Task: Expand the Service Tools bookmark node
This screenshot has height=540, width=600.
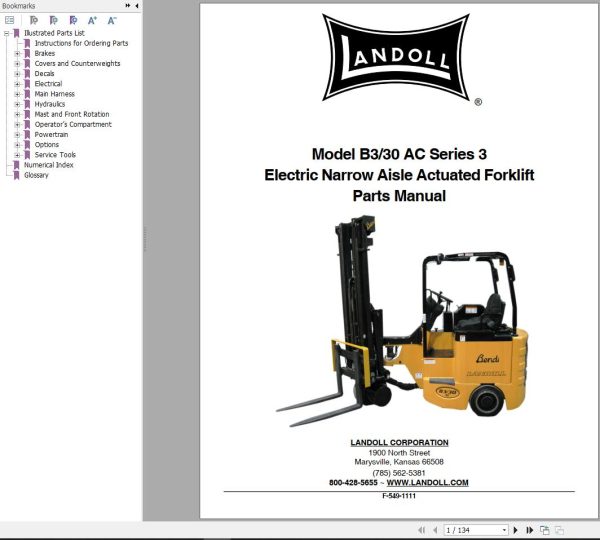Action: tap(17, 155)
